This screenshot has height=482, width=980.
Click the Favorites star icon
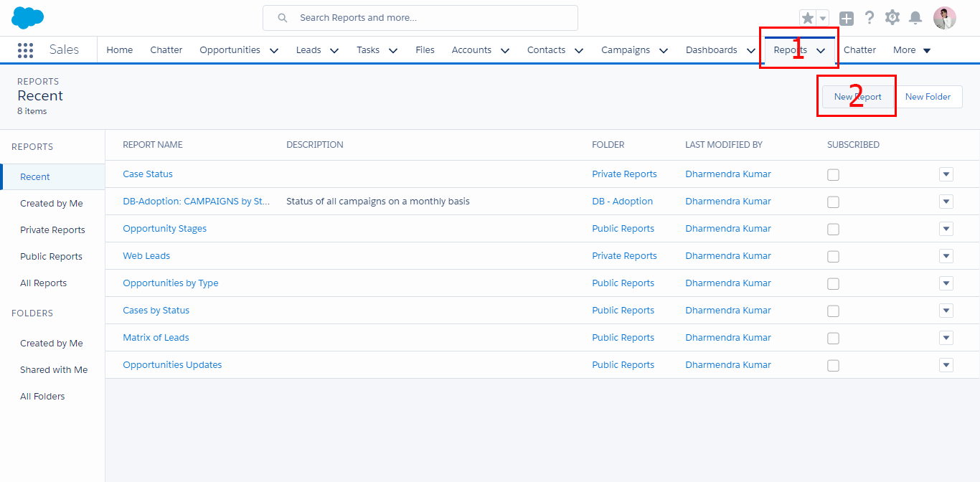[808, 18]
